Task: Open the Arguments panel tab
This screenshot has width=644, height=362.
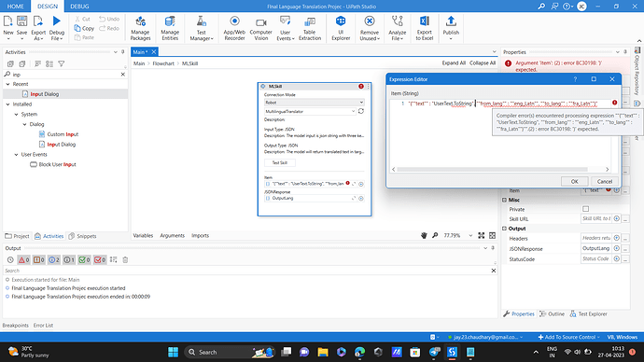Action: (172, 236)
